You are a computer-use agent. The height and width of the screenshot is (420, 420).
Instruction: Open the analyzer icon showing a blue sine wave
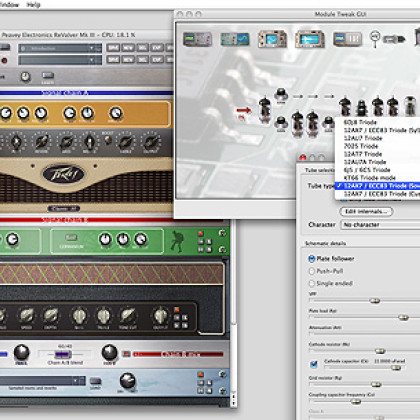235,39
